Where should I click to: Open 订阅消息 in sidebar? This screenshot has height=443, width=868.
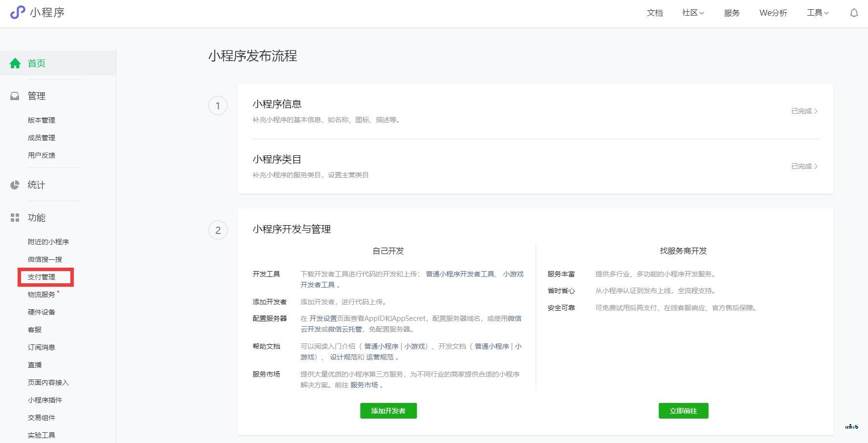[42, 347]
